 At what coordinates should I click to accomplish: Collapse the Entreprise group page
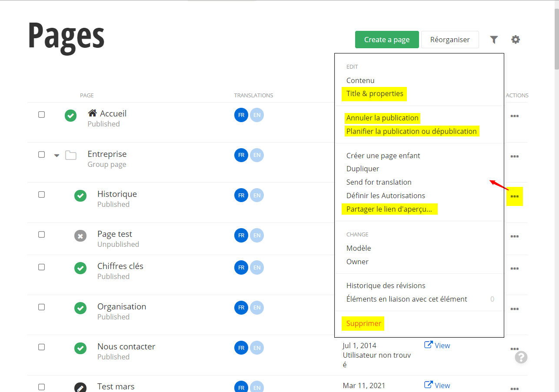57,156
